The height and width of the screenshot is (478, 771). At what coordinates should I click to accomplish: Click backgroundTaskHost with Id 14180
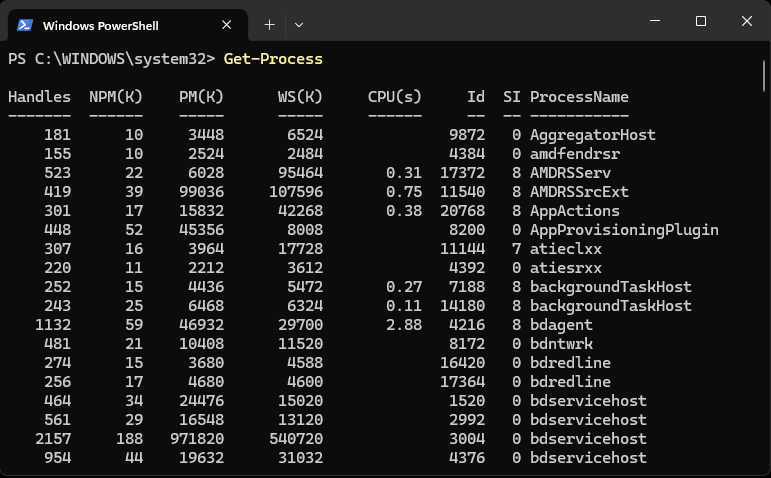(611, 306)
